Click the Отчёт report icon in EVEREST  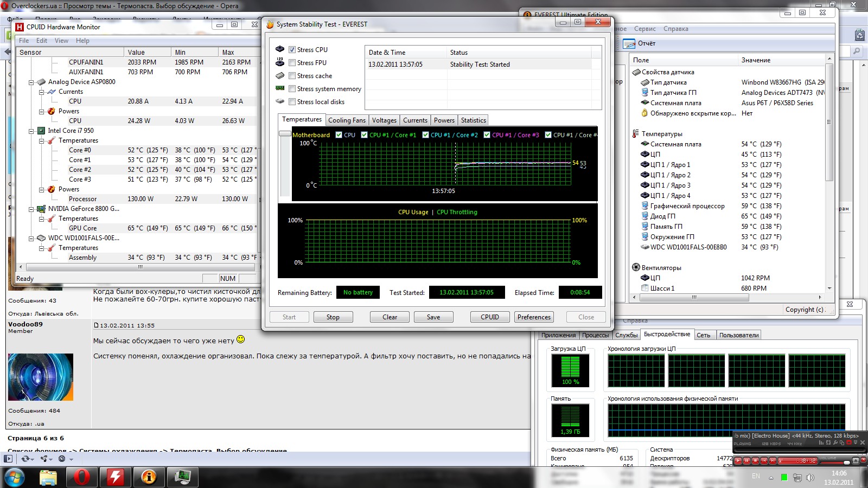click(x=629, y=43)
